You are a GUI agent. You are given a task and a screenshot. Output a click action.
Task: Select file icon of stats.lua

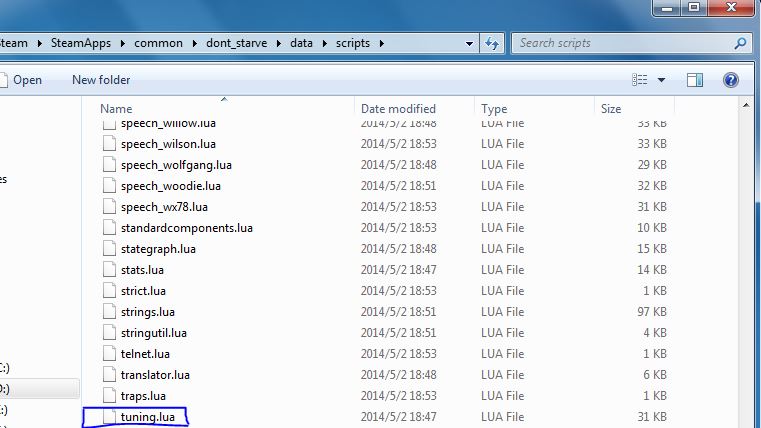pos(109,270)
